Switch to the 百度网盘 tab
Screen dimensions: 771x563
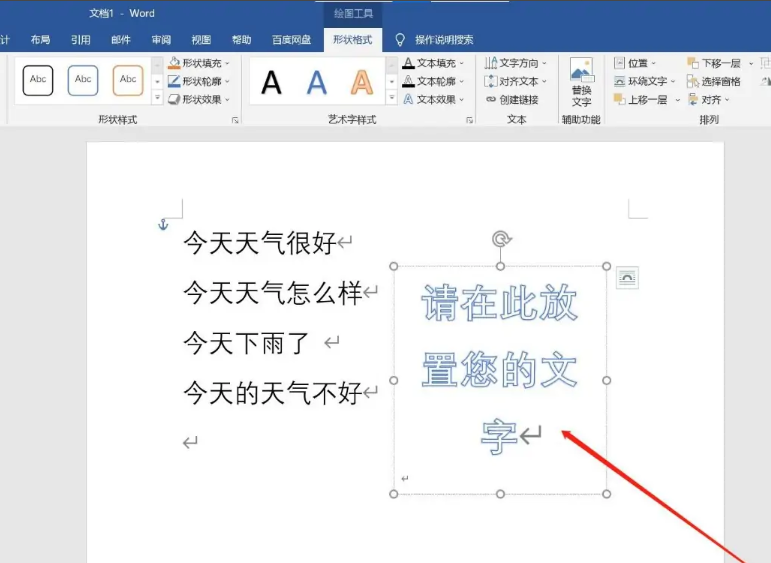click(x=292, y=40)
